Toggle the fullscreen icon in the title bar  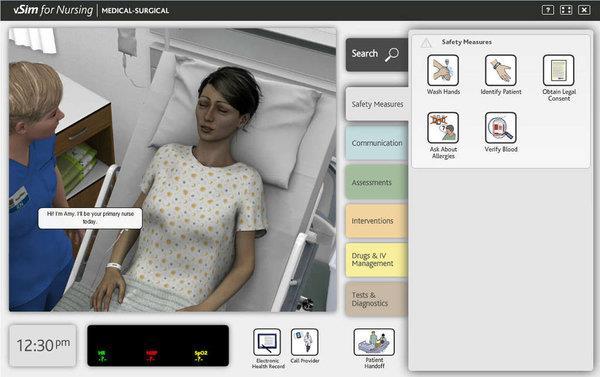(x=566, y=10)
